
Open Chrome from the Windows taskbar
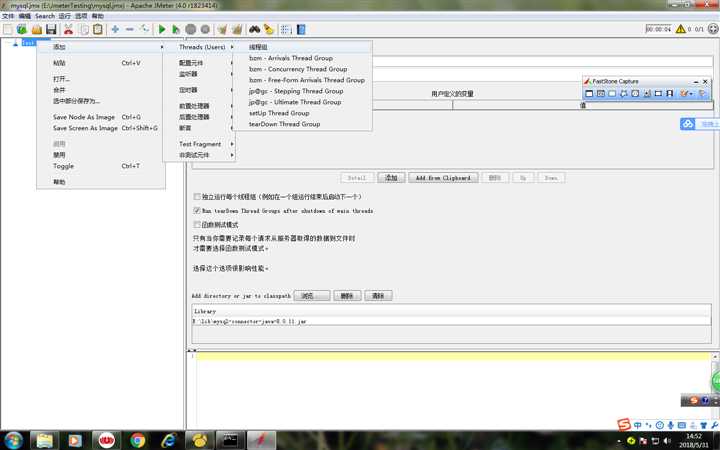pyautogui.click(x=137, y=440)
